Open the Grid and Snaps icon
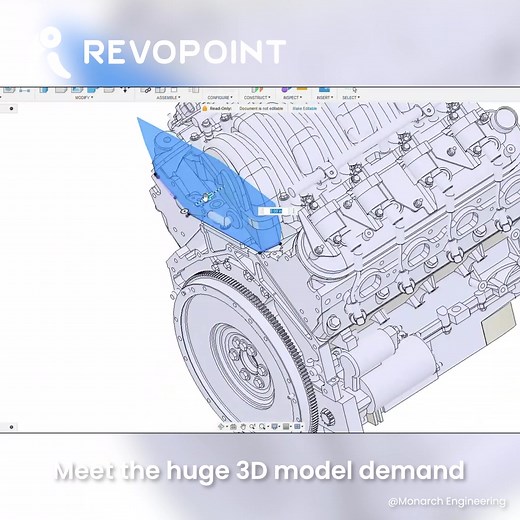 [286, 426]
